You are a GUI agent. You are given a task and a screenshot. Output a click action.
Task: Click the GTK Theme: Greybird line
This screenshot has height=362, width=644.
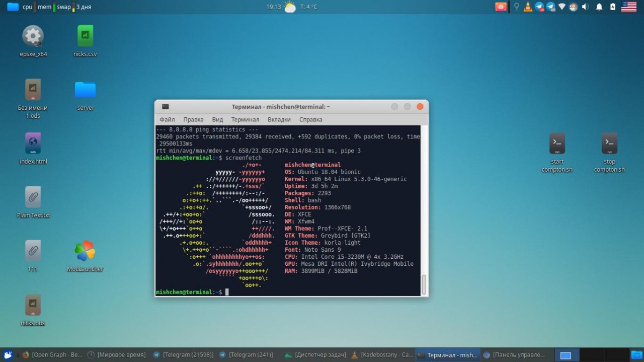(328, 235)
